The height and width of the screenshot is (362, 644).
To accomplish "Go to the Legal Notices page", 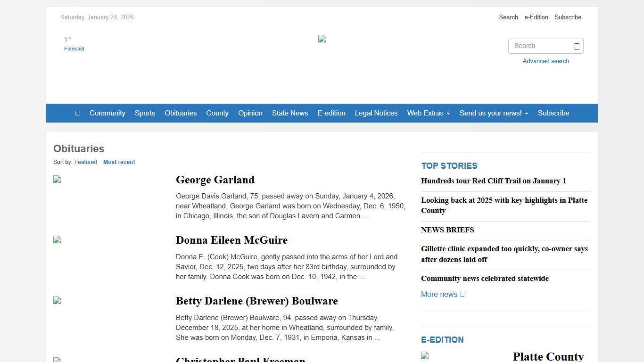I will point(376,113).
